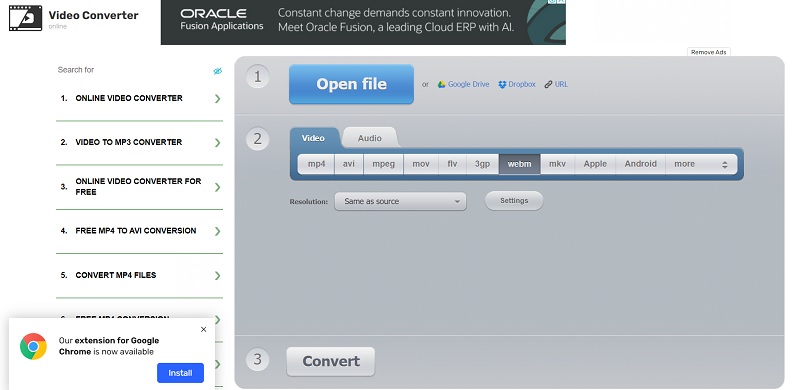800x390 pixels.
Task: Close the Chrome extension popup
Action: pos(204,329)
